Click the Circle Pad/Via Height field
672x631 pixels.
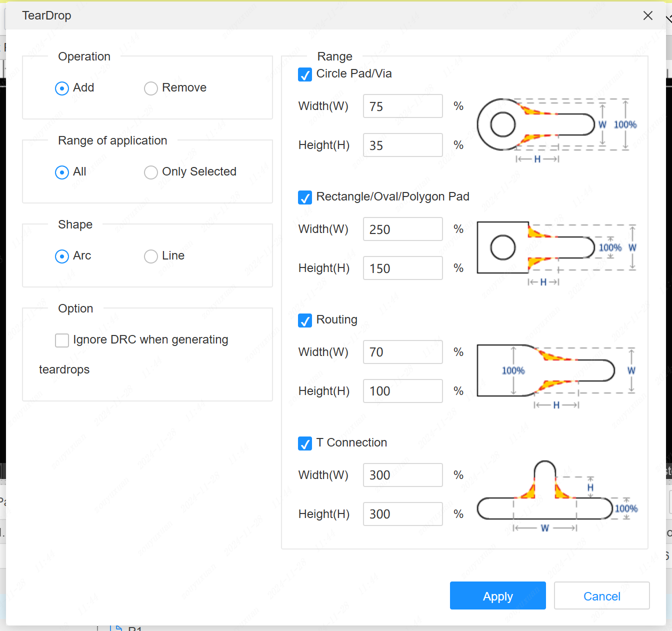coord(402,145)
